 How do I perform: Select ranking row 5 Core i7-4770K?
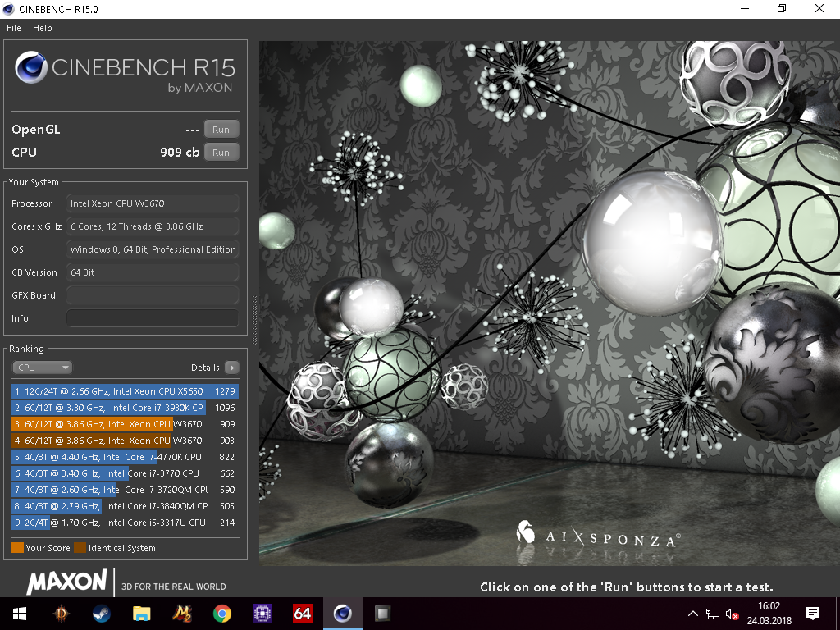[125, 457]
